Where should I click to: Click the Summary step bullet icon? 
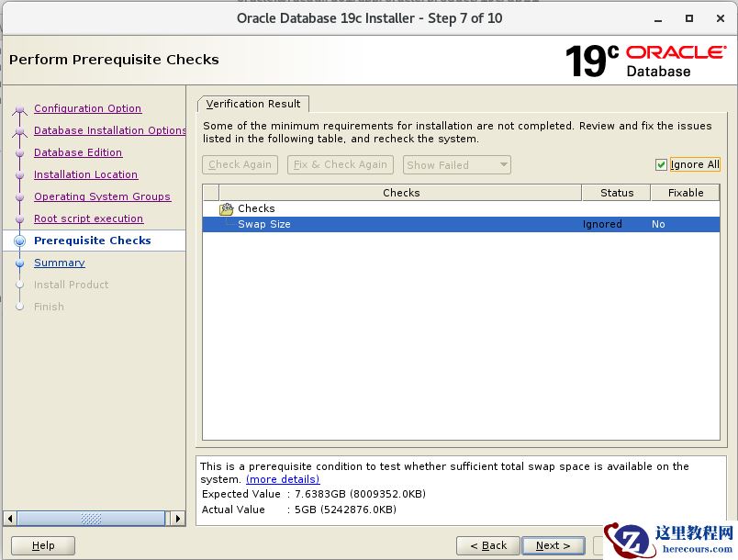click(20, 263)
